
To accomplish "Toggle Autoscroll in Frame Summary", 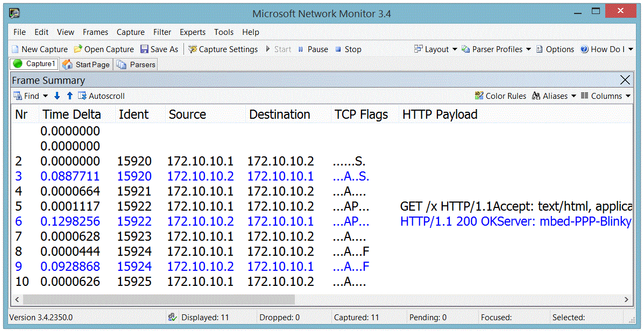I will click(x=101, y=96).
